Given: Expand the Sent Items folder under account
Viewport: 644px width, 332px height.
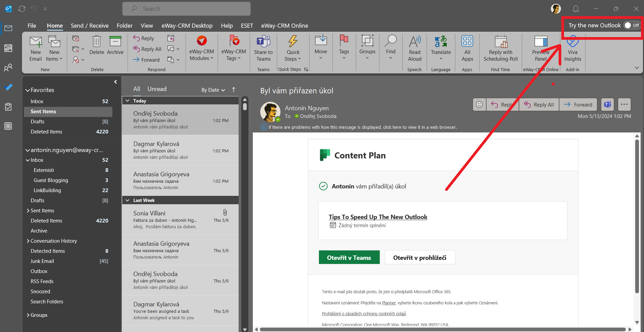Looking at the screenshot, I should point(28,211).
